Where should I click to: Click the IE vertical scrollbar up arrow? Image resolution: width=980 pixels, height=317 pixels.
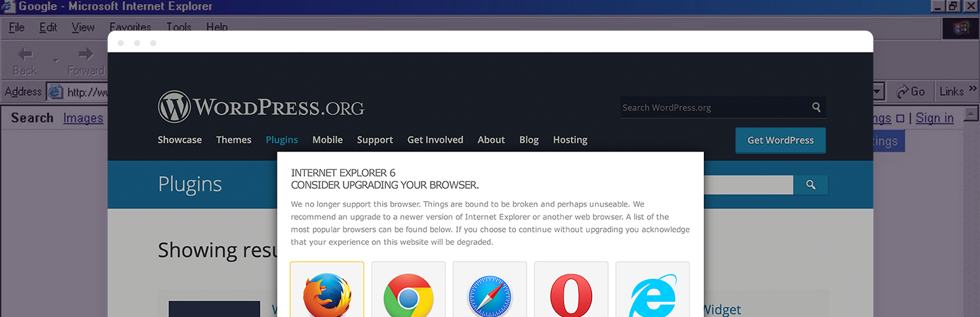tap(971, 115)
